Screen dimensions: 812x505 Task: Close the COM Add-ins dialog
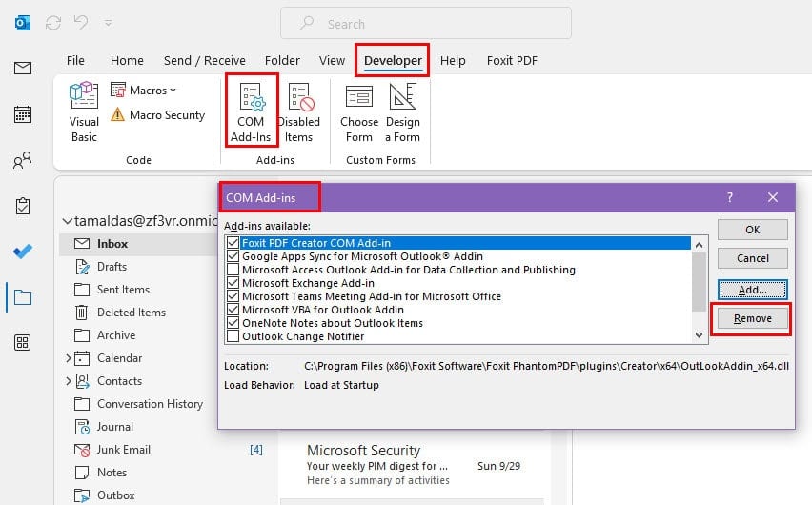[x=773, y=197]
